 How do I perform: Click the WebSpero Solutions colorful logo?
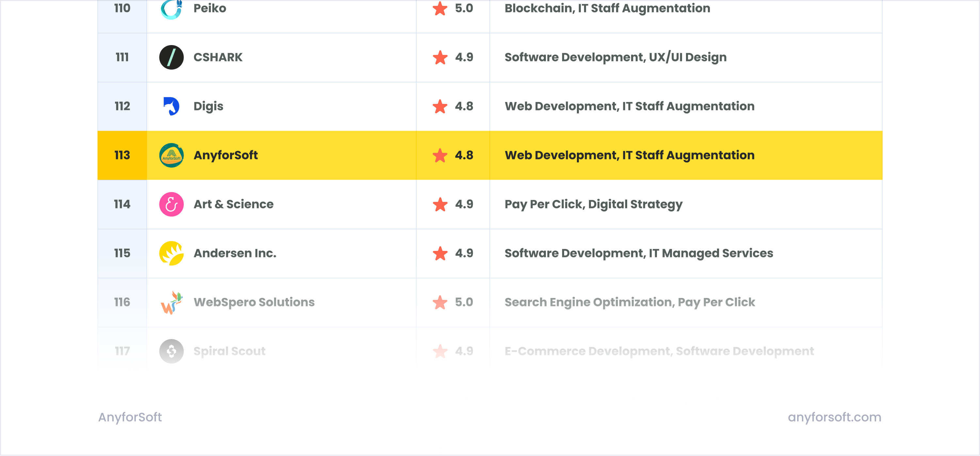pyautogui.click(x=171, y=302)
